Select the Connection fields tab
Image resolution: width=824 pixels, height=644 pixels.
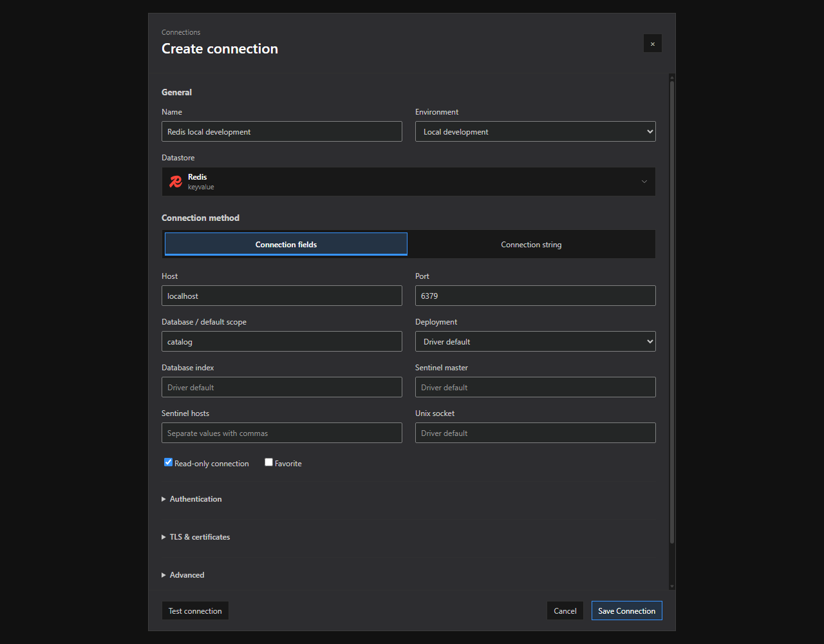coord(286,244)
